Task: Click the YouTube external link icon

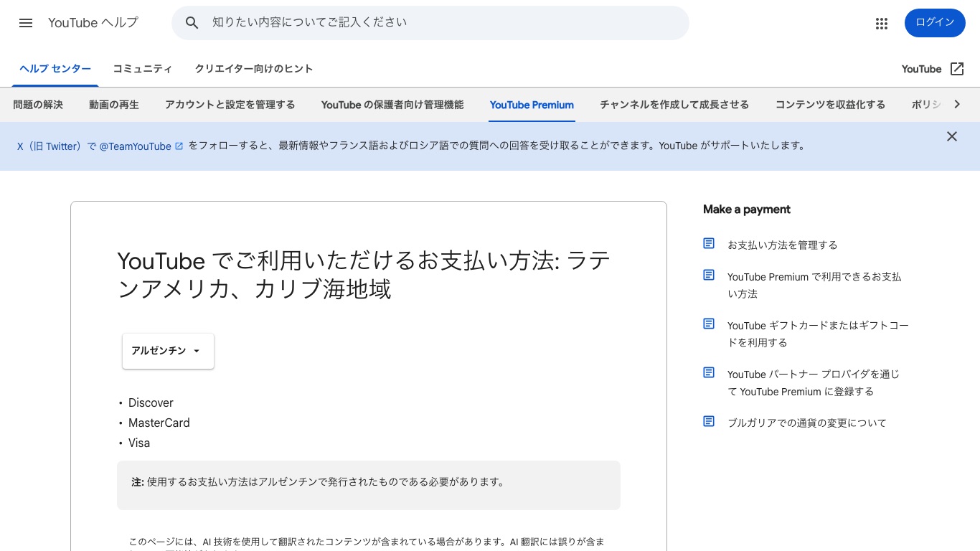Action: (957, 69)
